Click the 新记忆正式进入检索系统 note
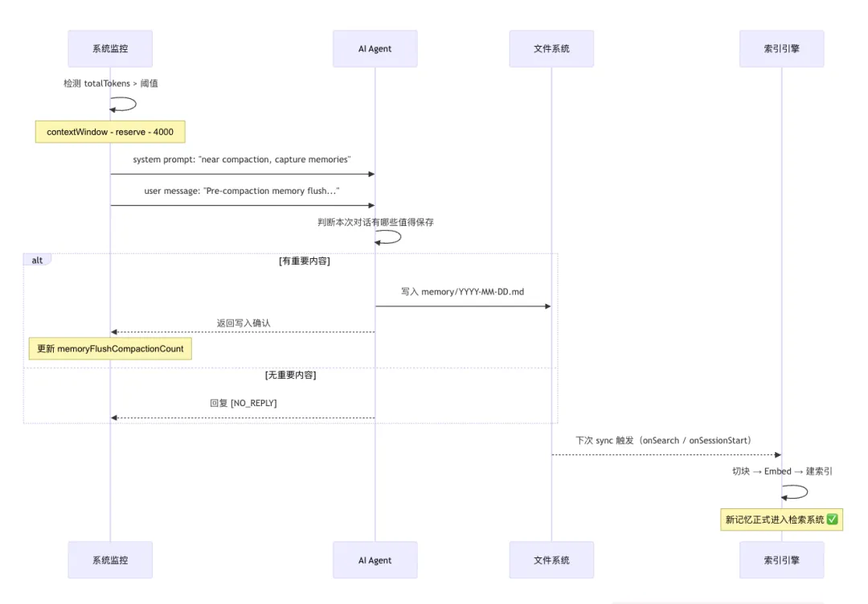The height and width of the screenshot is (604, 868). [x=781, y=520]
